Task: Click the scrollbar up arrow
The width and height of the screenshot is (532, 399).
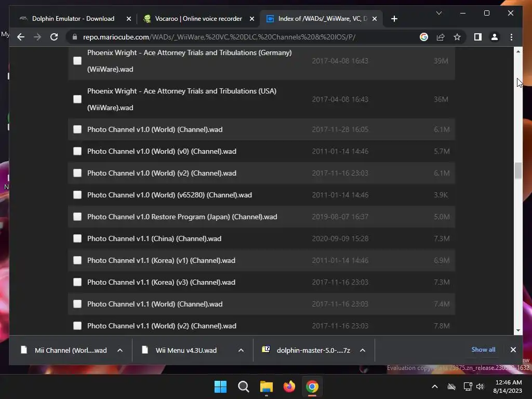Action: 518,51
